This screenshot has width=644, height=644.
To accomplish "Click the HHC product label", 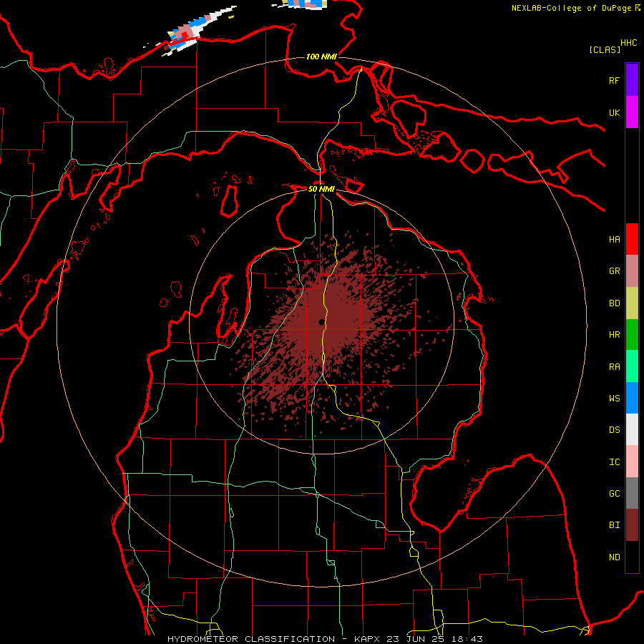I will pos(629,43).
